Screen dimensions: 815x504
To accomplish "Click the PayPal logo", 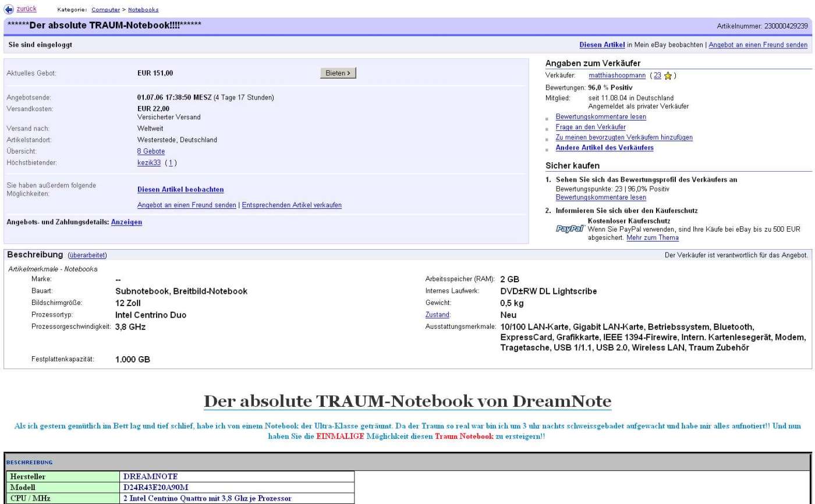I will tap(570, 229).
